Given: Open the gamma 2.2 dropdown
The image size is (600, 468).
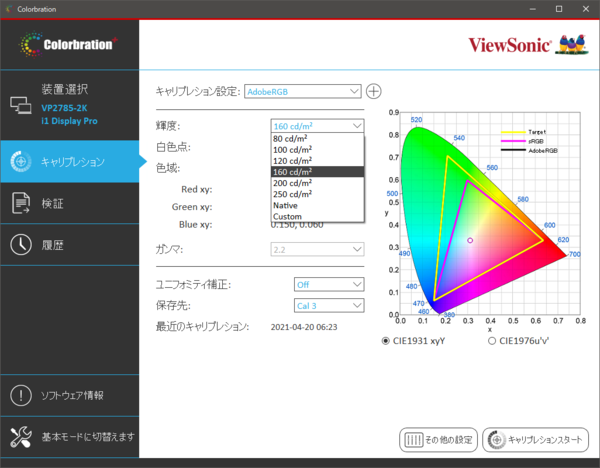Looking at the screenshot, I should 317,249.
